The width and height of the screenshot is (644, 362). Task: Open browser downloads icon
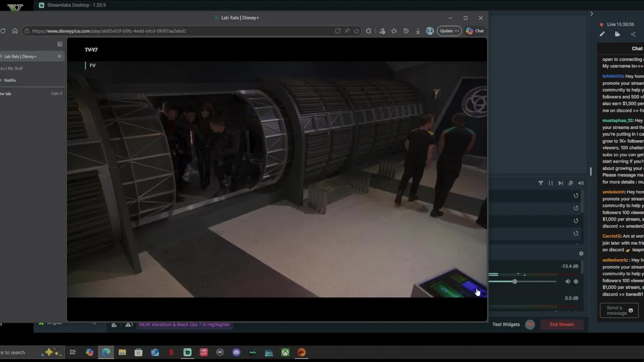coord(418,31)
